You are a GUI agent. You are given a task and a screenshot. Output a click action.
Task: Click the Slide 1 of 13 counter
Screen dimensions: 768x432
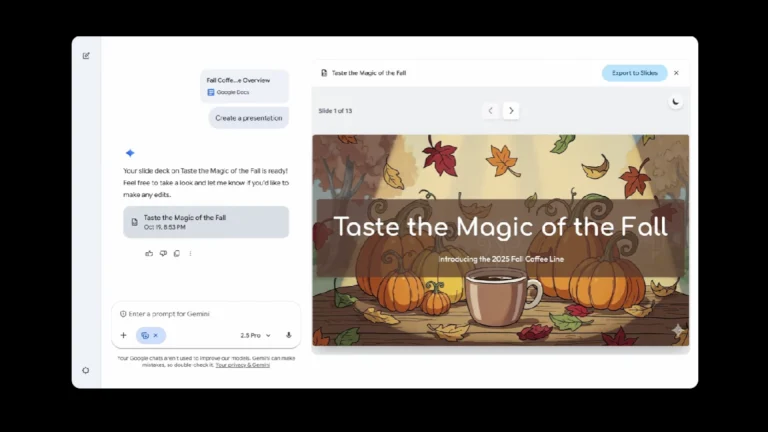(335, 111)
